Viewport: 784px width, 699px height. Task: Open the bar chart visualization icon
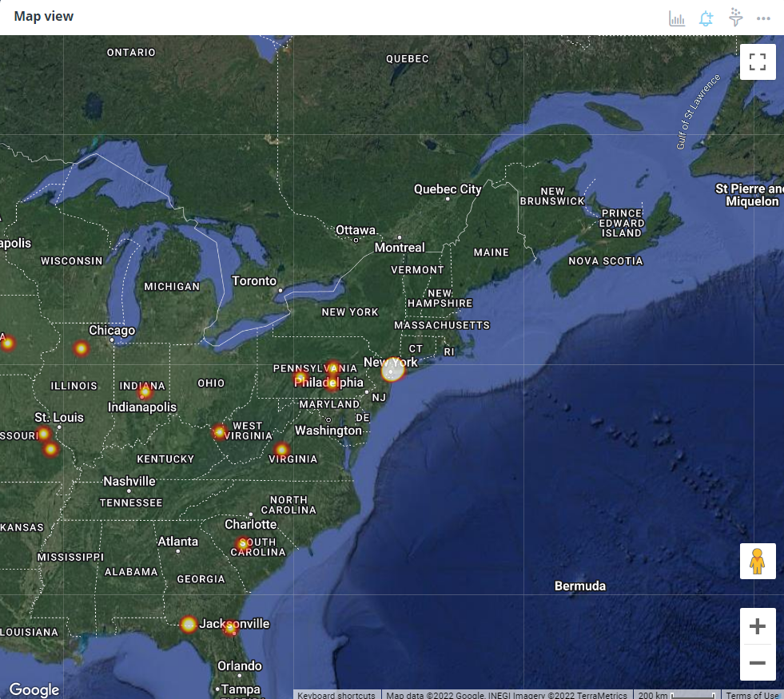pyautogui.click(x=677, y=18)
